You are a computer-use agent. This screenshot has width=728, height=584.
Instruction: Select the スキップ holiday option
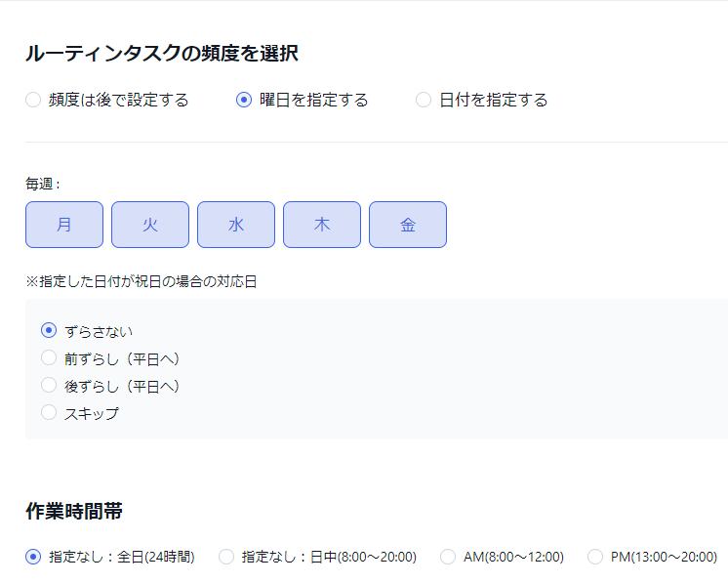[x=49, y=413]
